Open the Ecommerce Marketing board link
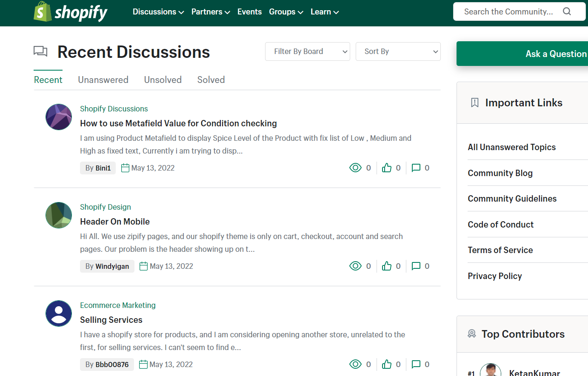The image size is (588, 376). pos(118,305)
